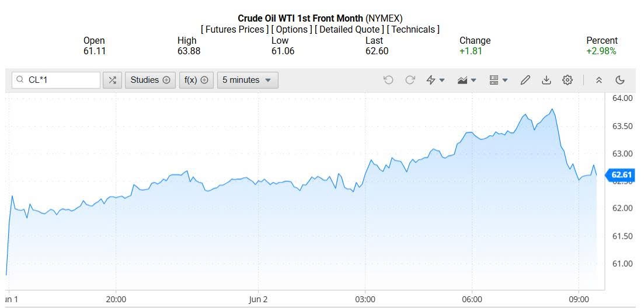The image size is (644, 308).
Task: Download the chart image
Action: click(x=546, y=80)
